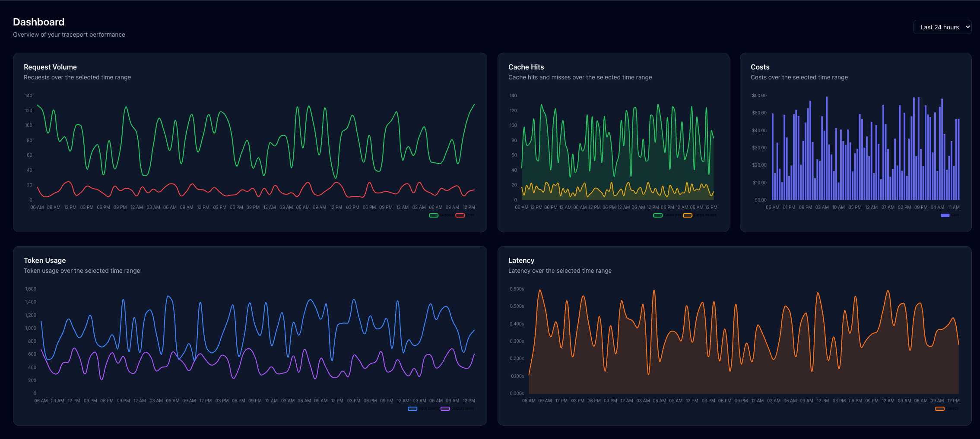The height and width of the screenshot is (439, 980).
Task: Toggle the Input tokens legend entry
Action: (x=423, y=408)
